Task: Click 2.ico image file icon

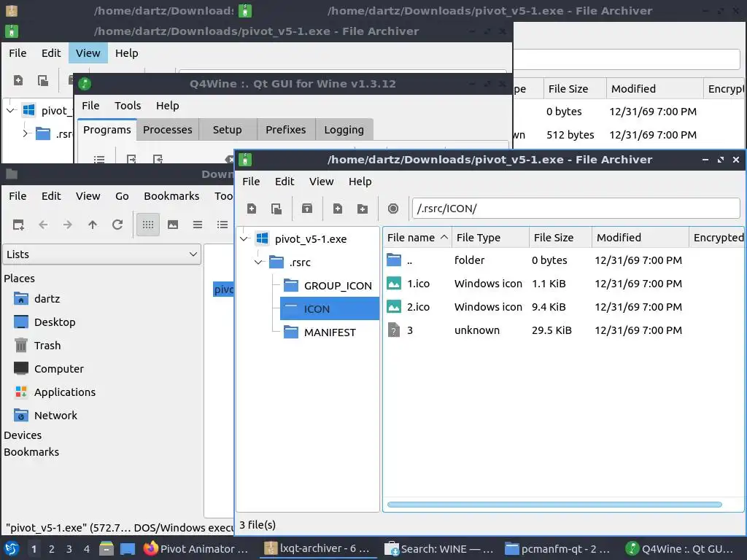Action: [x=394, y=307]
